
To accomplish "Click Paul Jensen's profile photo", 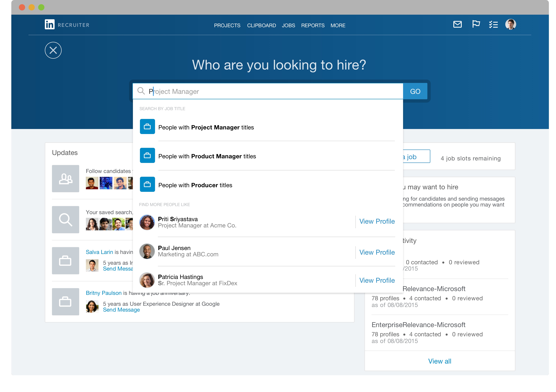I will [x=147, y=251].
